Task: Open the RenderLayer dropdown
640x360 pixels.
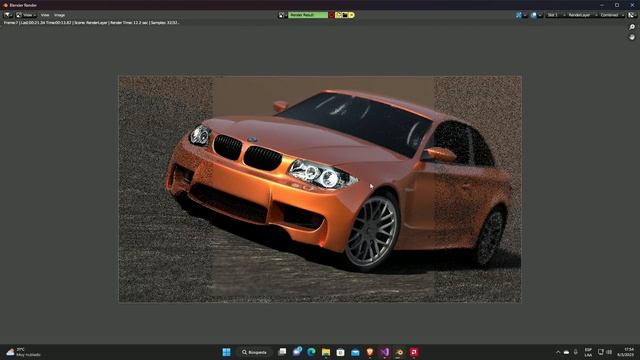Action: 582,15
